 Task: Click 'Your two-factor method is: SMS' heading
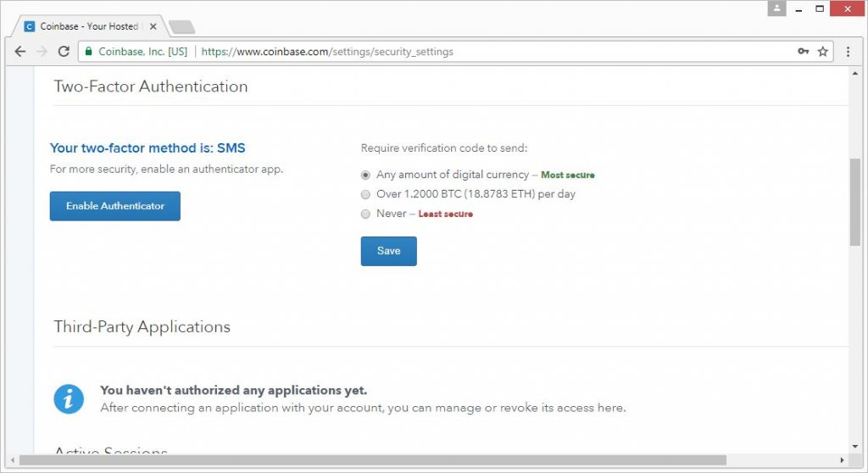(x=147, y=147)
